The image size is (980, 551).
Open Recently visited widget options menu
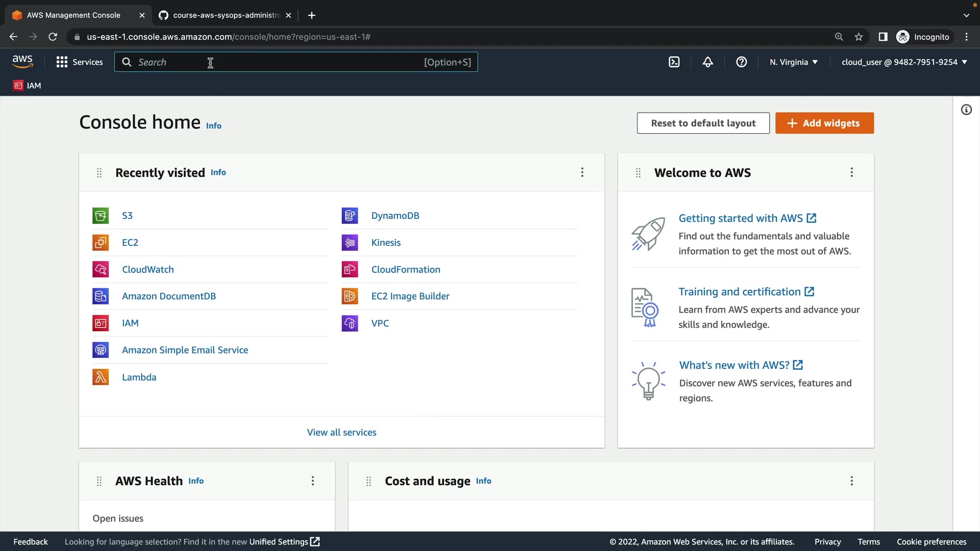pyautogui.click(x=582, y=172)
